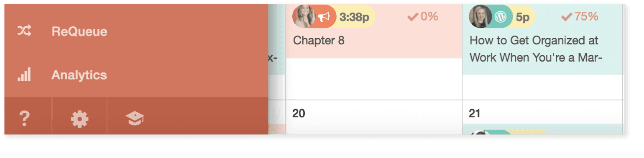
Task: Open settings gear icon in sidebar
Action: (79, 119)
